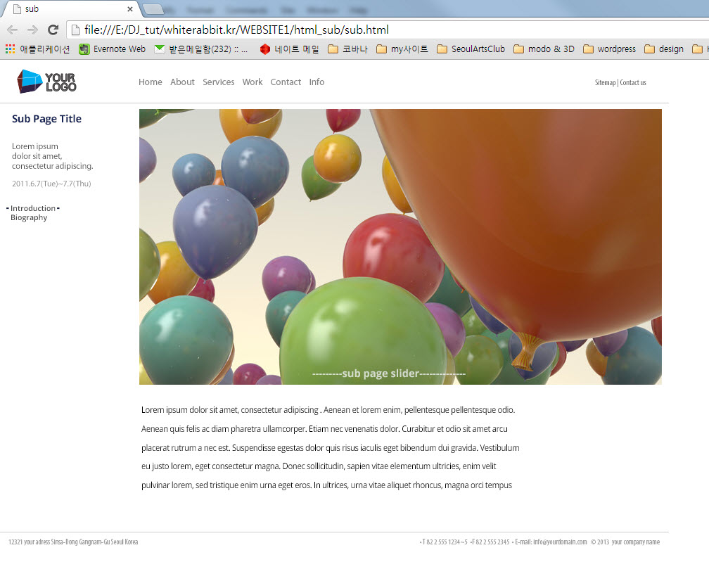Open the mail bookmark with green envelope icon

point(200,49)
